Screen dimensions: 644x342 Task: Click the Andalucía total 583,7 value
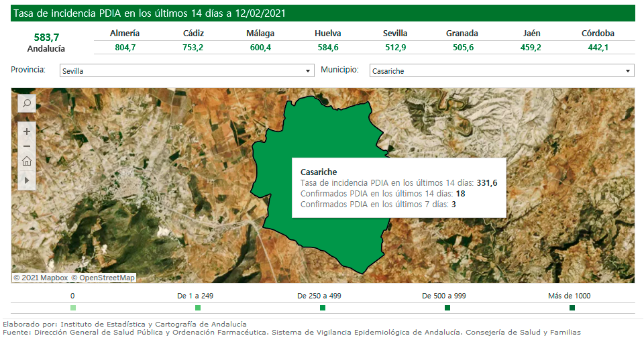[46, 37]
